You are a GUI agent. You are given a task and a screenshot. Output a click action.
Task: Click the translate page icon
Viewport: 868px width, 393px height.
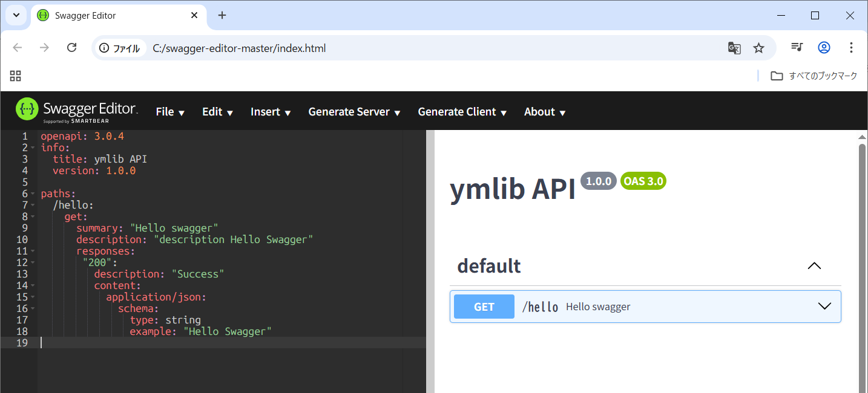[x=734, y=48]
